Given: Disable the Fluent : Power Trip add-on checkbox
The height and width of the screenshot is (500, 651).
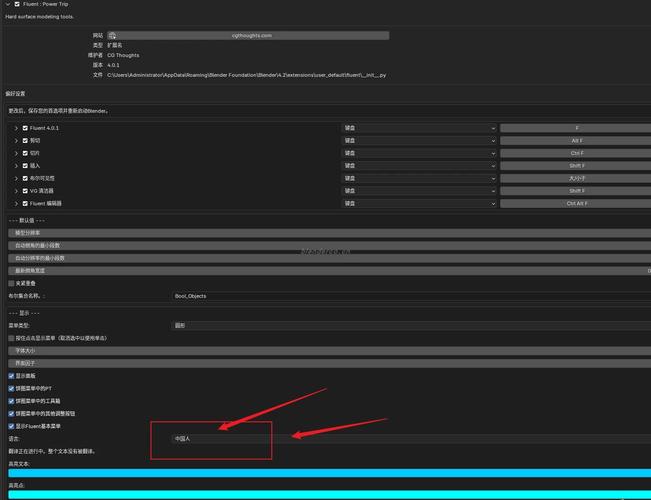Looking at the screenshot, I should click(17, 4).
